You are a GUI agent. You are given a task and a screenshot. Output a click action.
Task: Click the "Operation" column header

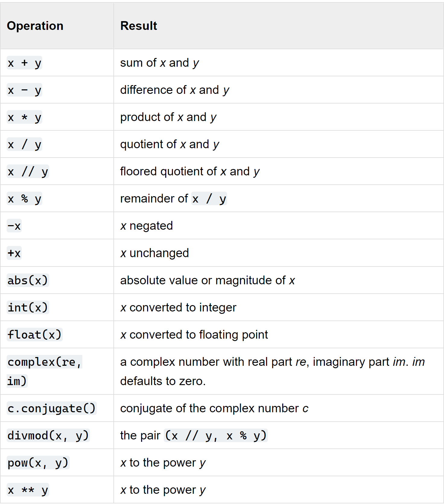[35, 26]
